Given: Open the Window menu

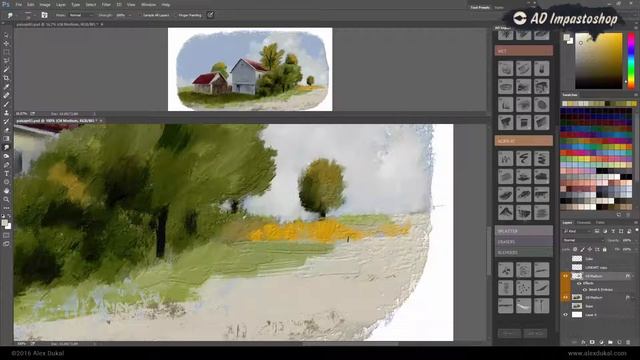Looking at the screenshot, I should click(148, 4).
